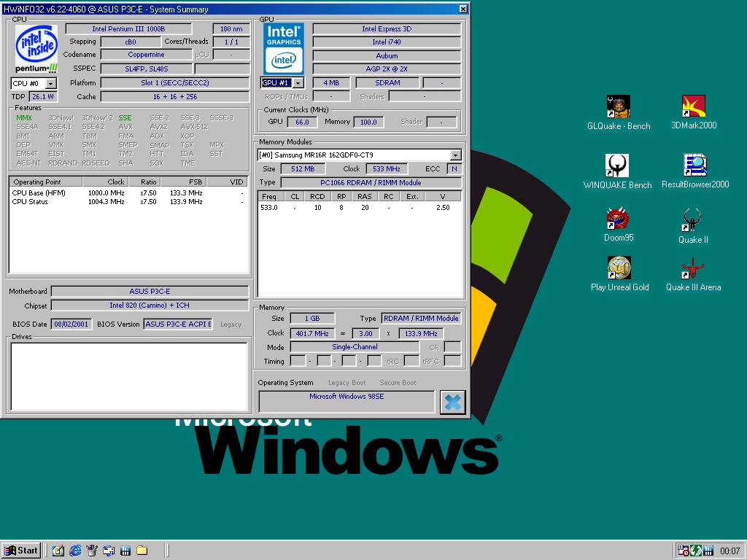Viewport: 747px width, 560px height.
Task: Click the memory clock 401.7 MHz field
Action: (312, 333)
